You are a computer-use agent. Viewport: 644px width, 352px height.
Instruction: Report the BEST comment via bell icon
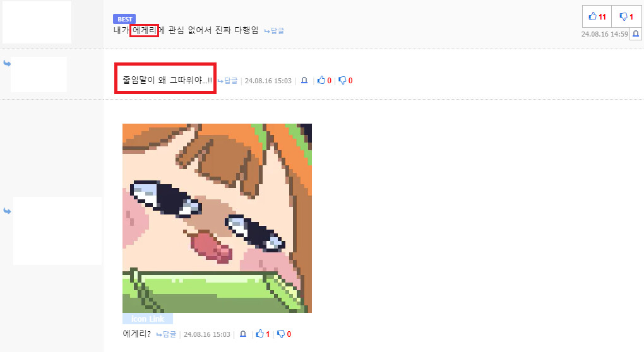[635, 33]
